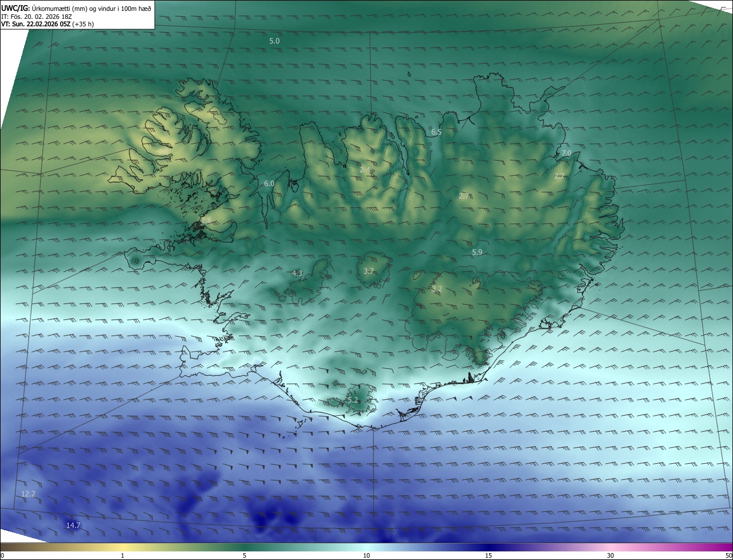Click the colour scale tick labelled 15
The width and height of the screenshot is (733, 560).
pos(488,555)
